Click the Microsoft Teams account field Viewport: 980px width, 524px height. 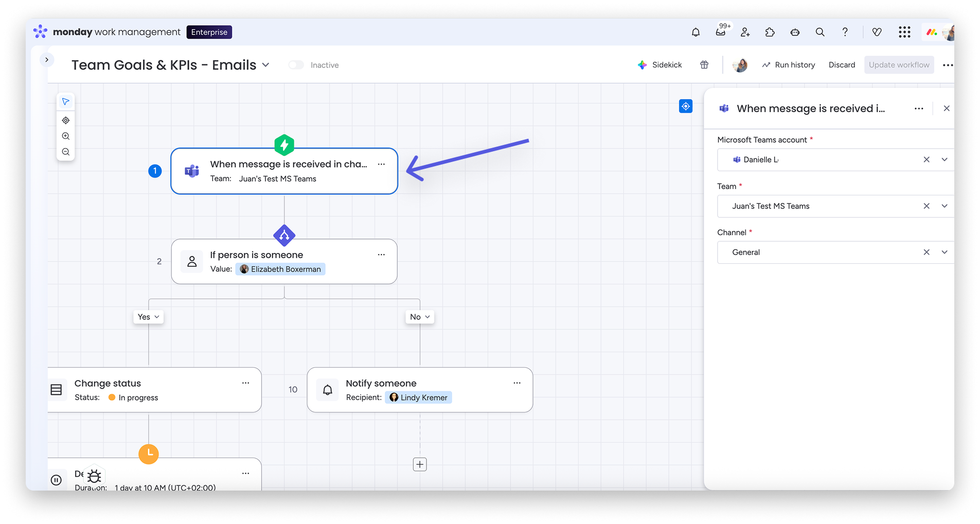[x=835, y=160]
